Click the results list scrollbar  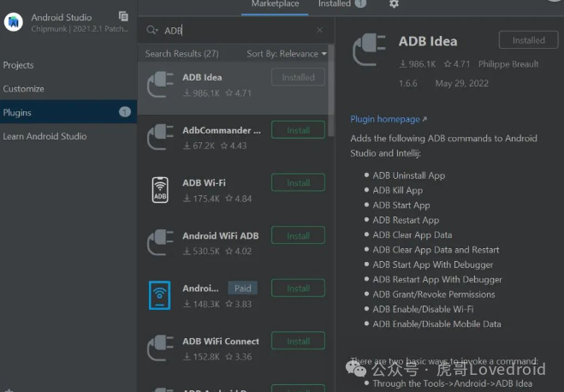[331, 90]
